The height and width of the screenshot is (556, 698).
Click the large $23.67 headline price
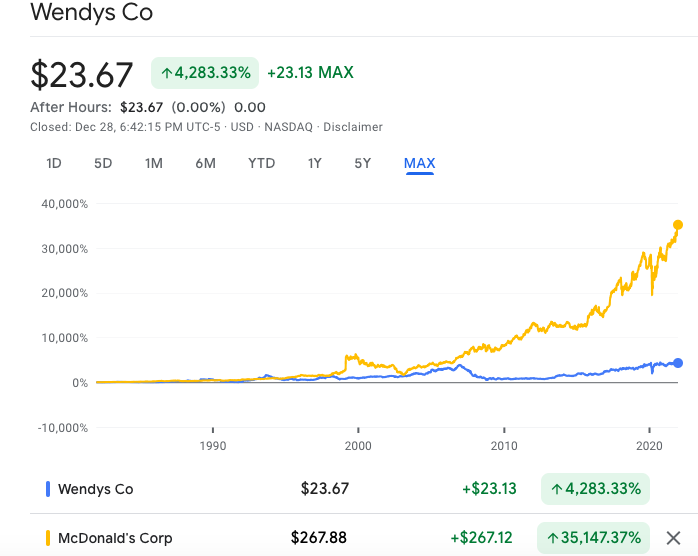pos(81,74)
